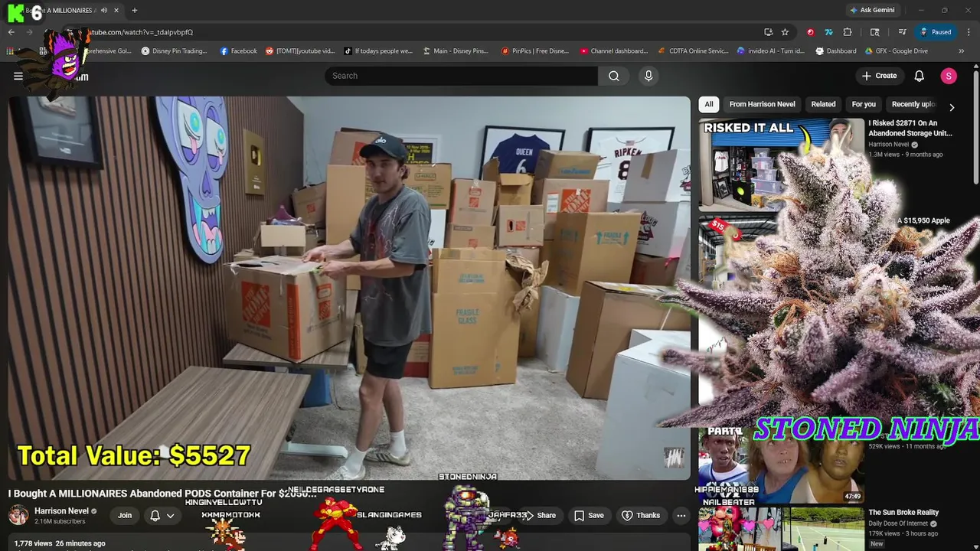980x551 pixels.
Task: Focus the YouTube Search field
Action: coord(462,76)
